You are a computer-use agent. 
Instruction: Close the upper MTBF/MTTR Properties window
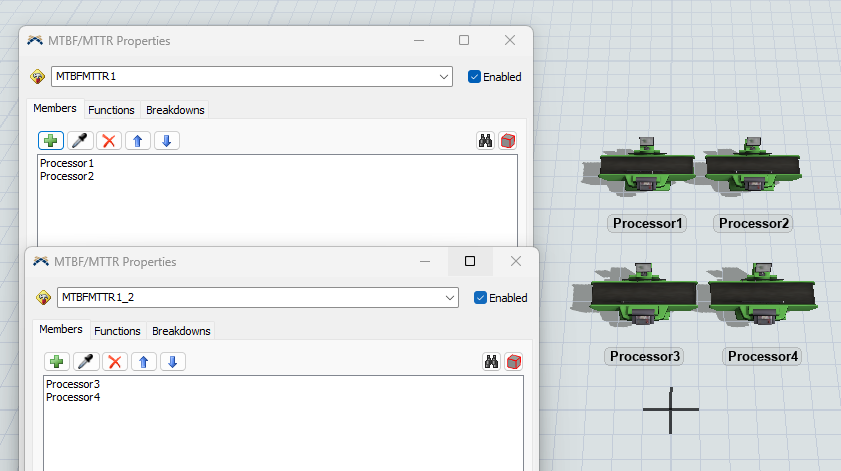[510, 41]
